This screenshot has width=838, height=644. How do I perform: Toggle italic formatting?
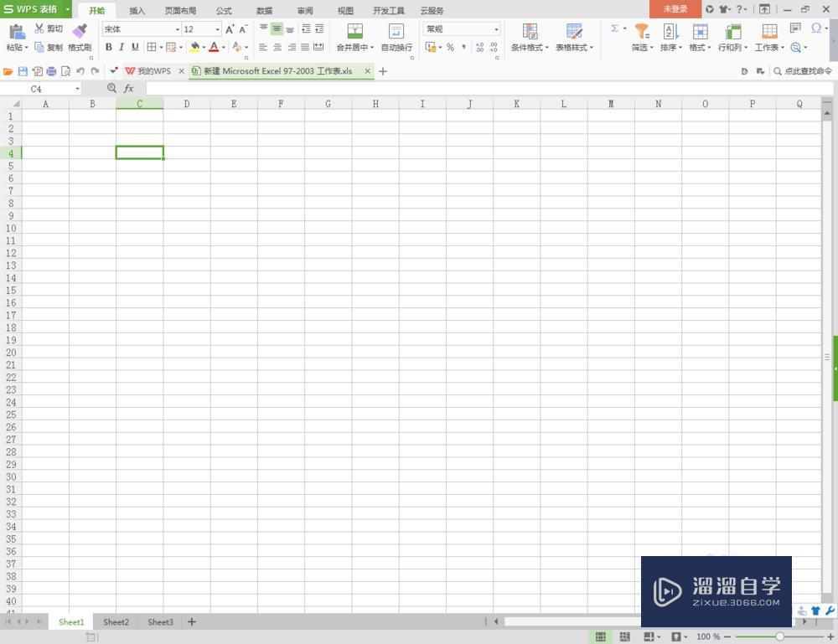point(122,47)
